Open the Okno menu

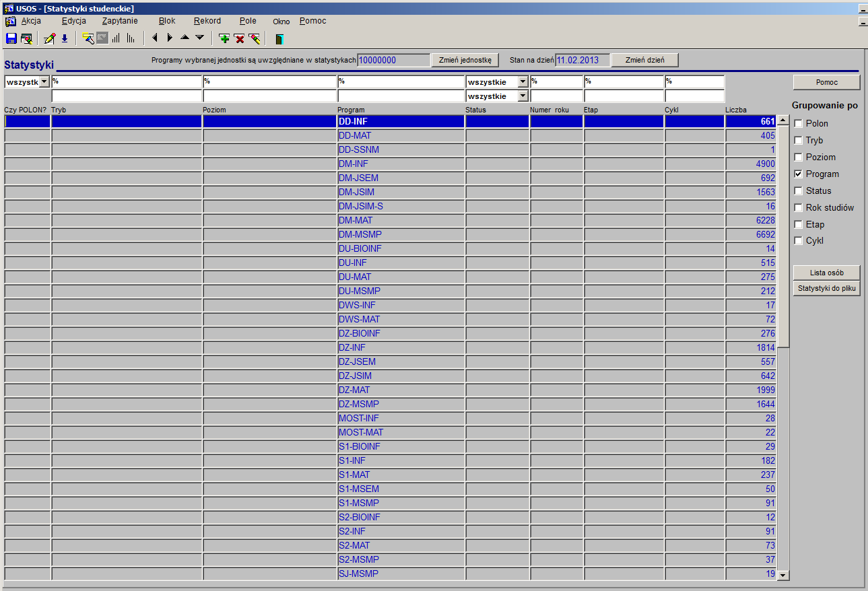(281, 22)
